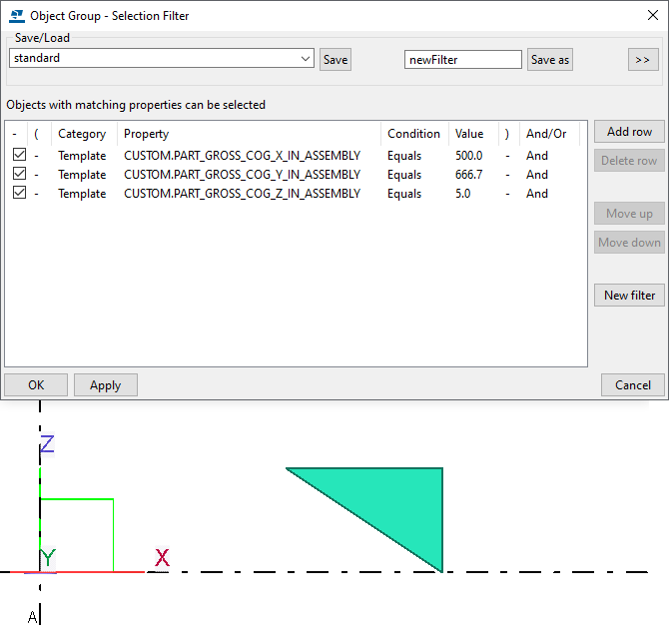Uncheck the COG_X_IN_ASSEMBLY filter row checkbox
Screen dimensions: 669x644
click(x=19, y=156)
